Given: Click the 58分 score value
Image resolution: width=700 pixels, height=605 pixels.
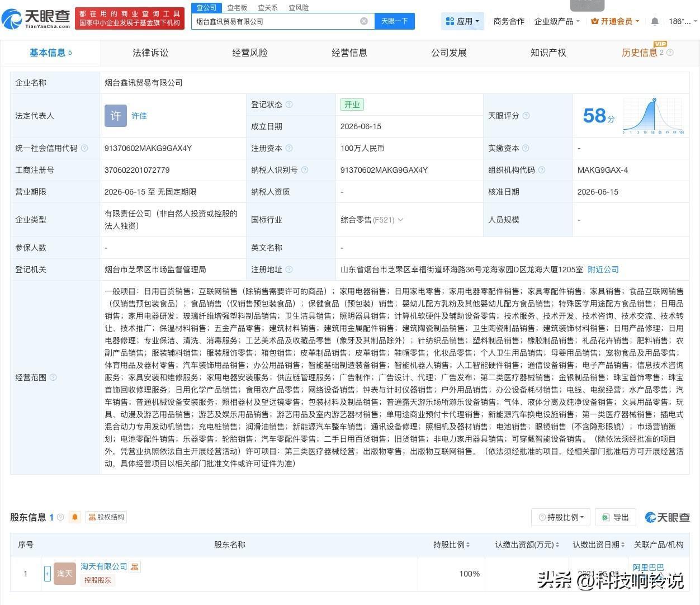Looking at the screenshot, I should [x=599, y=116].
